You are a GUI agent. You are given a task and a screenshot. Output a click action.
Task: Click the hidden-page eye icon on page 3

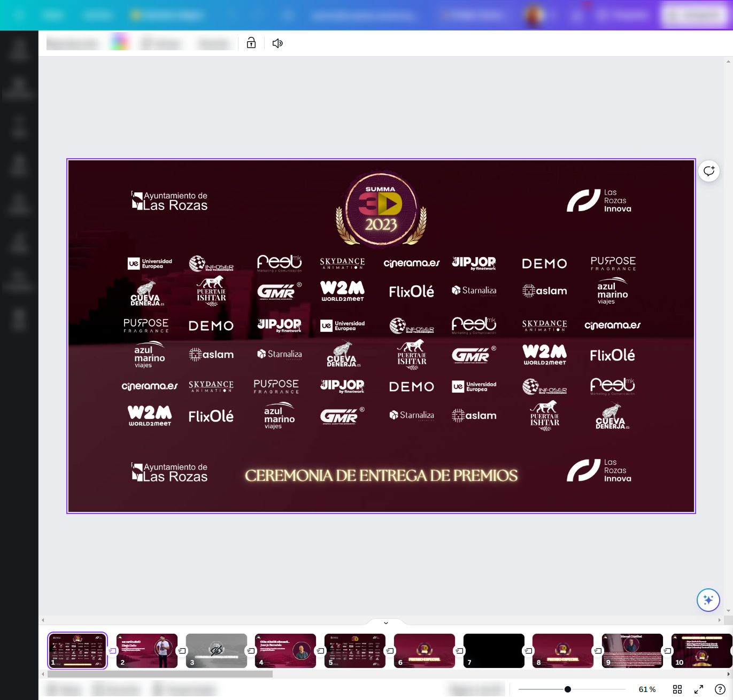tap(217, 650)
